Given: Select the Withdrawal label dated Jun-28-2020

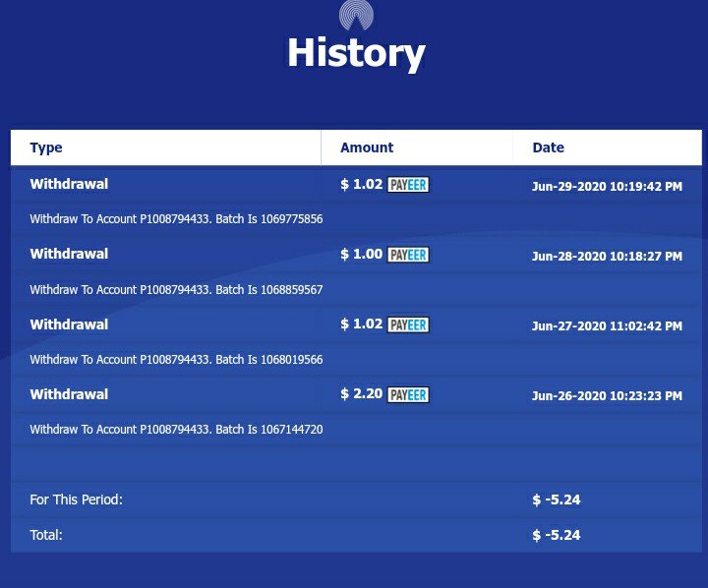Looking at the screenshot, I should click(69, 254).
